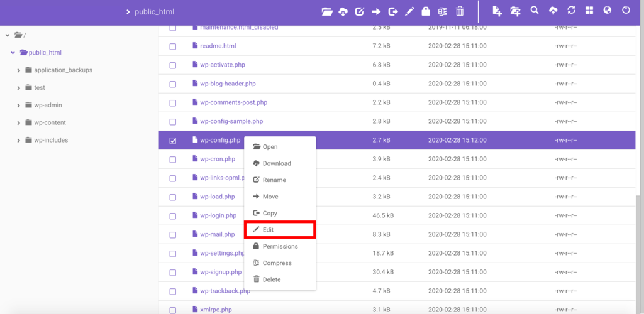Click the Permissions lock icon in the top toolbar
The image size is (644, 314).
coord(426,11)
